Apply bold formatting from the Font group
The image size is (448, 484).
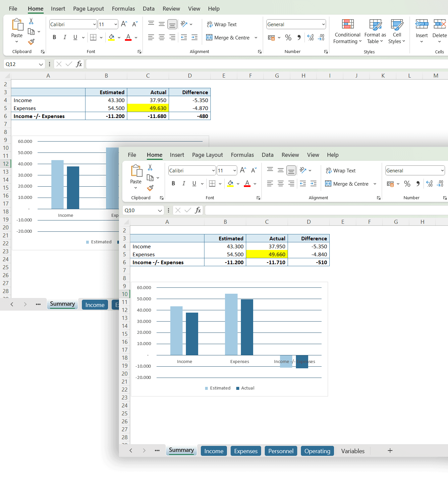tap(173, 183)
